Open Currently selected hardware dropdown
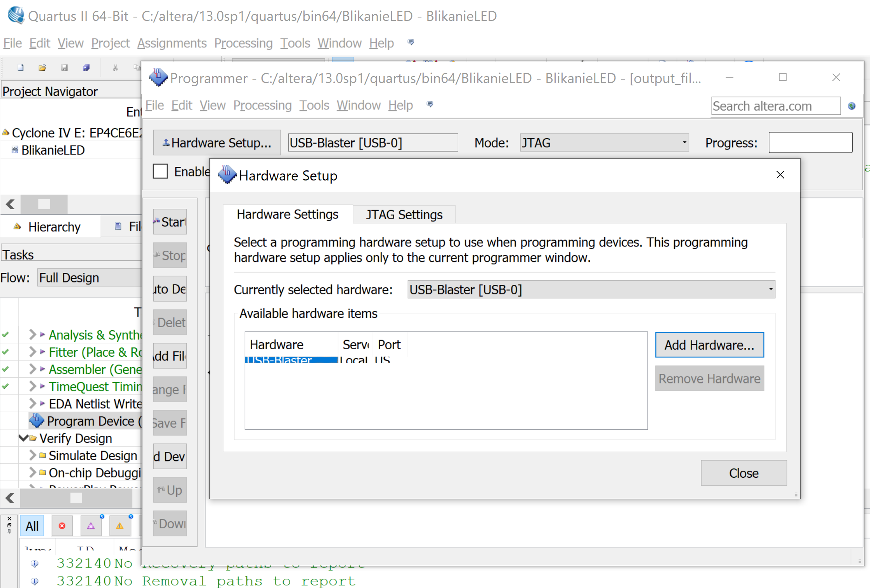870x588 pixels. pos(591,290)
